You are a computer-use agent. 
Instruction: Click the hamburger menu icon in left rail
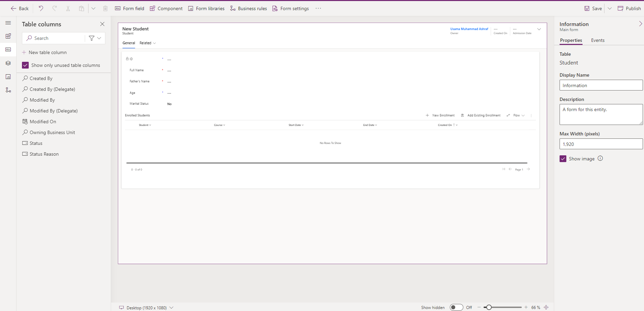tap(8, 23)
